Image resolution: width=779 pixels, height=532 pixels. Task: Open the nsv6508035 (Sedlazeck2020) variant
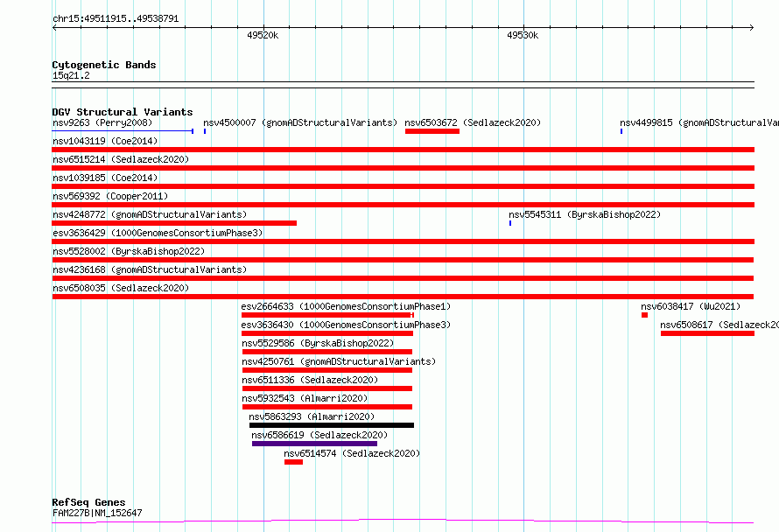[121, 288]
